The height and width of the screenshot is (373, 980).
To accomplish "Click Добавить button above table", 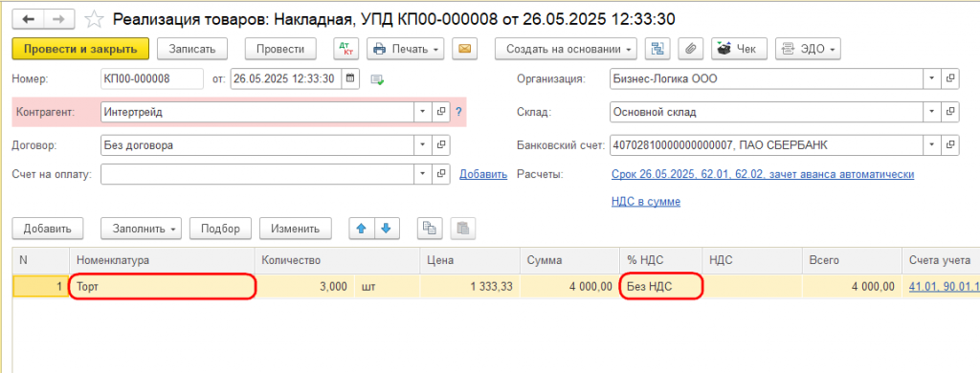I will [x=48, y=229].
